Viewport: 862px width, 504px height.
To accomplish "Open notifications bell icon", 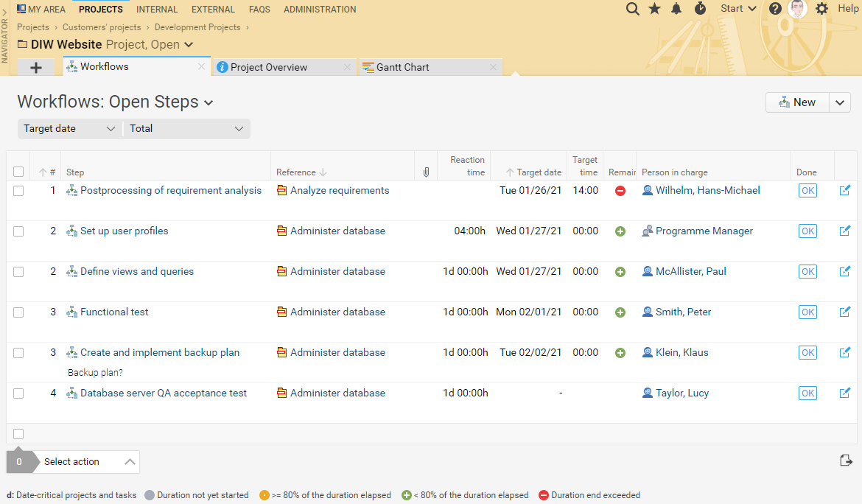I will 676,9.
